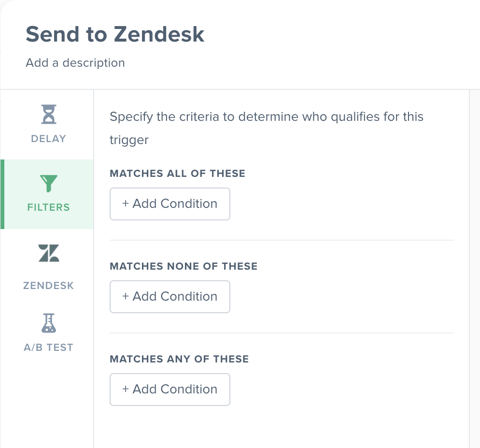Go to the ZENDESK tab label

(x=49, y=286)
